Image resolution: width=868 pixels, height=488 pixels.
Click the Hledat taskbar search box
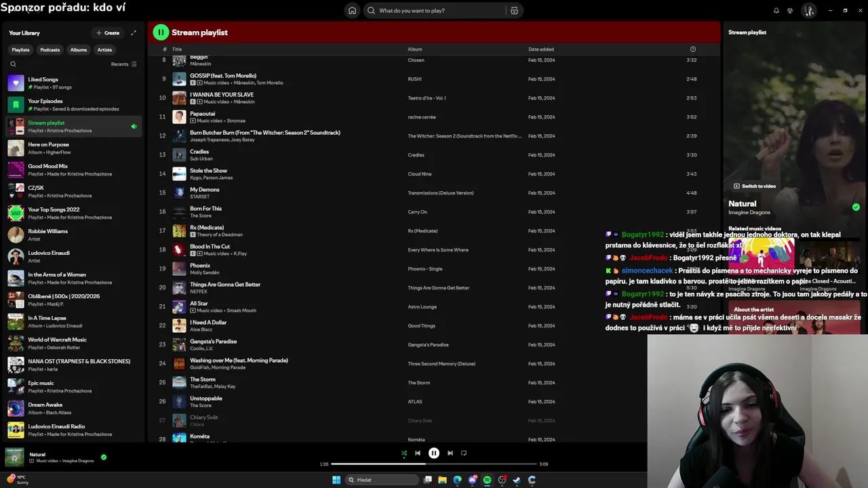tap(382, 479)
